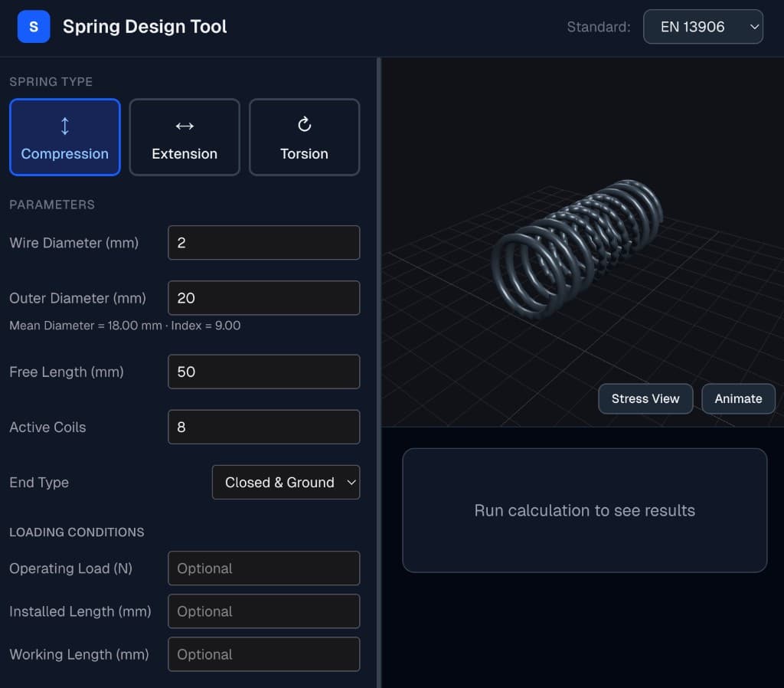Click the Spring Design Tool logo icon
Screen dimensions: 784x688
pyautogui.click(x=33, y=26)
